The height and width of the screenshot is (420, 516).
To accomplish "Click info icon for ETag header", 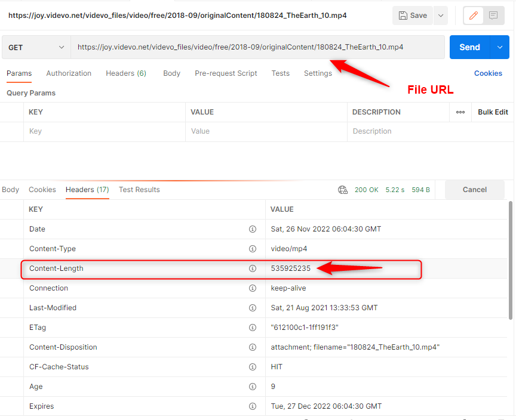I will click(253, 328).
